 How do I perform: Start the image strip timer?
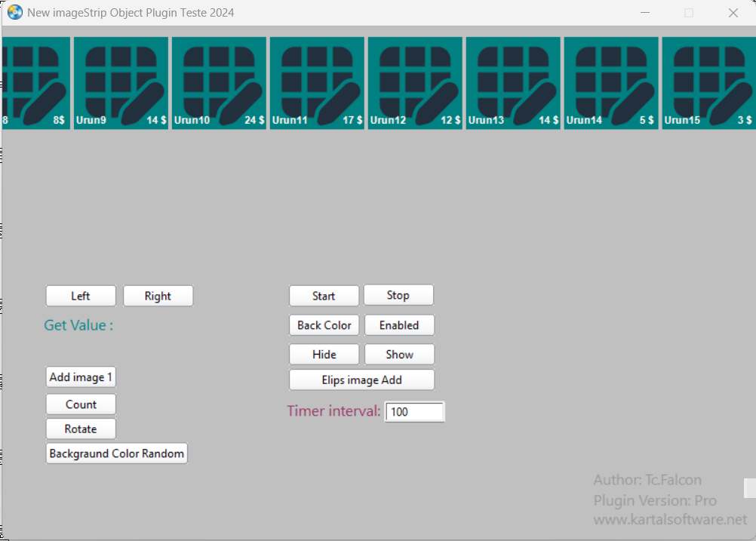click(x=324, y=296)
